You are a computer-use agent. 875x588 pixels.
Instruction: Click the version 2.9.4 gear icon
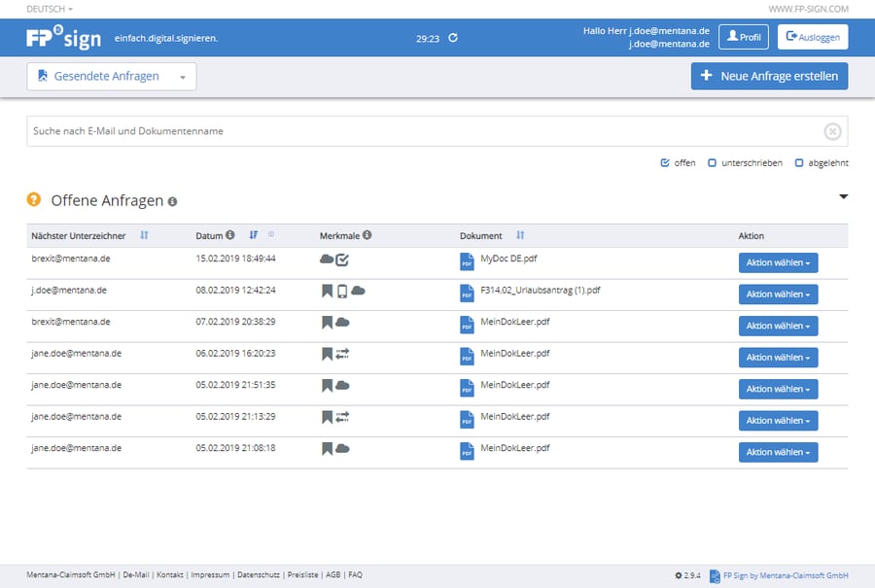[679, 575]
